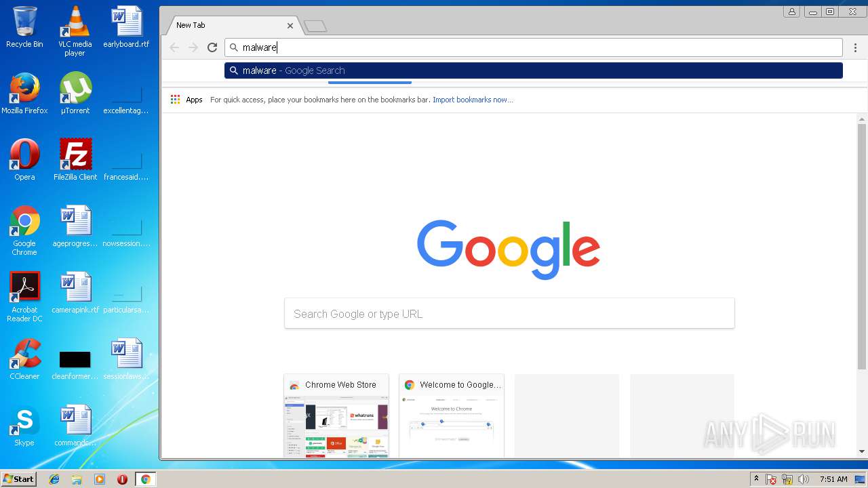Select the Skype desktop icon
The width and height of the screenshot is (868, 488).
click(x=24, y=426)
